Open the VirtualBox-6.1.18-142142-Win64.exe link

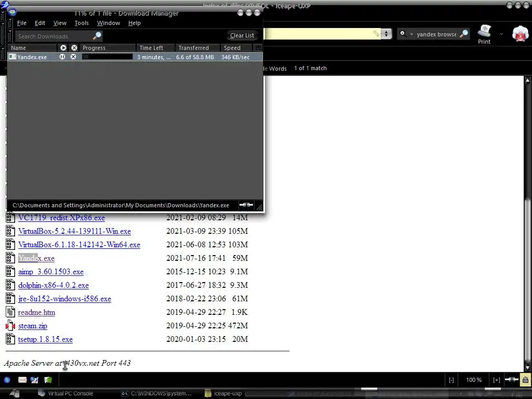[x=79, y=245]
